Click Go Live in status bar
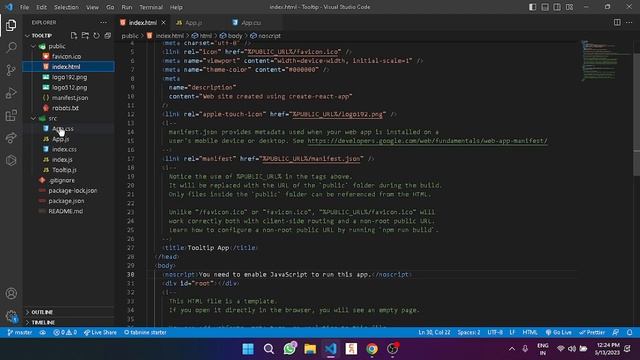640x360 pixels. click(558, 332)
